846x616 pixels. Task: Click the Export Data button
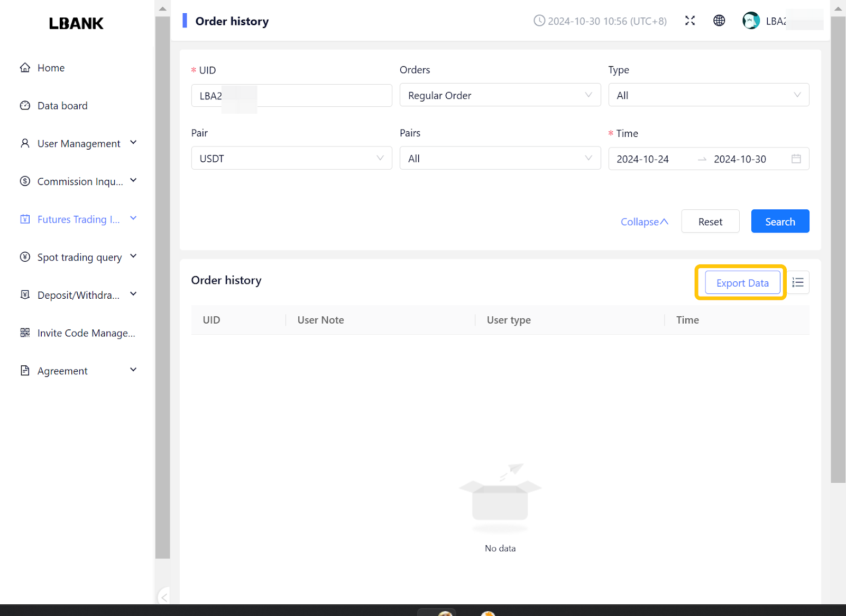click(x=742, y=283)
